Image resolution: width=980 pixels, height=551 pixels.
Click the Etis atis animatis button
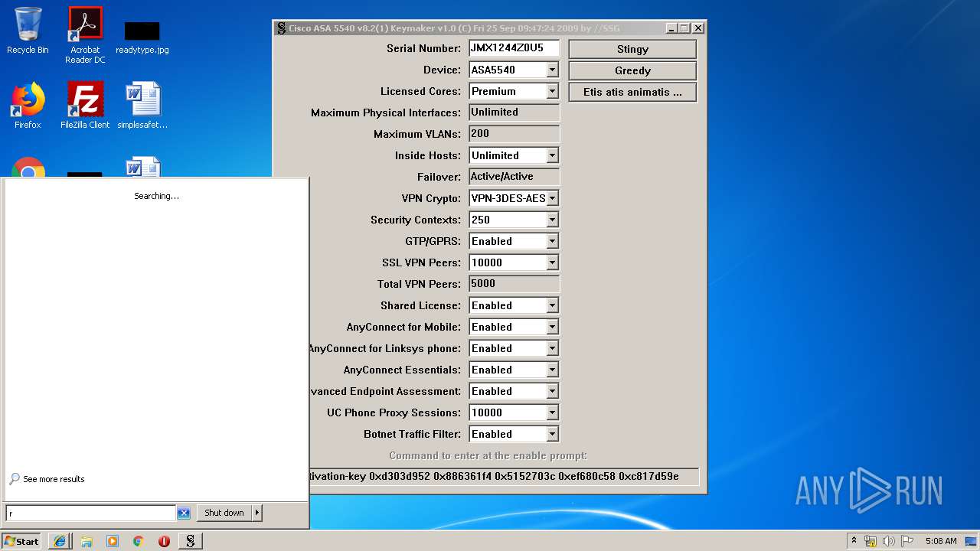click(x=632, y=92)
